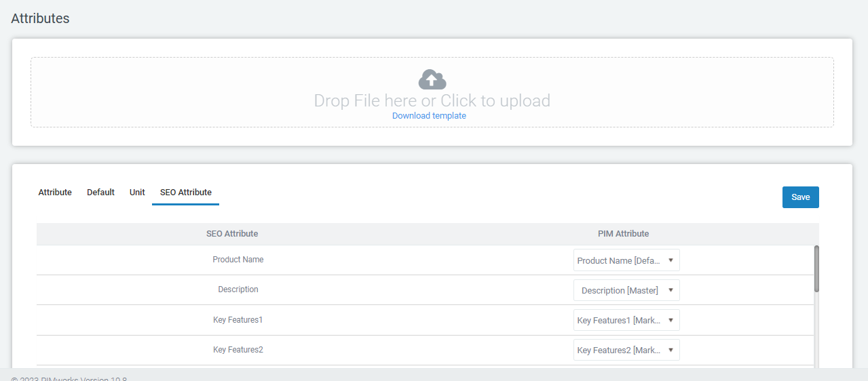Switch to the Attribute tab

(55, 193)
